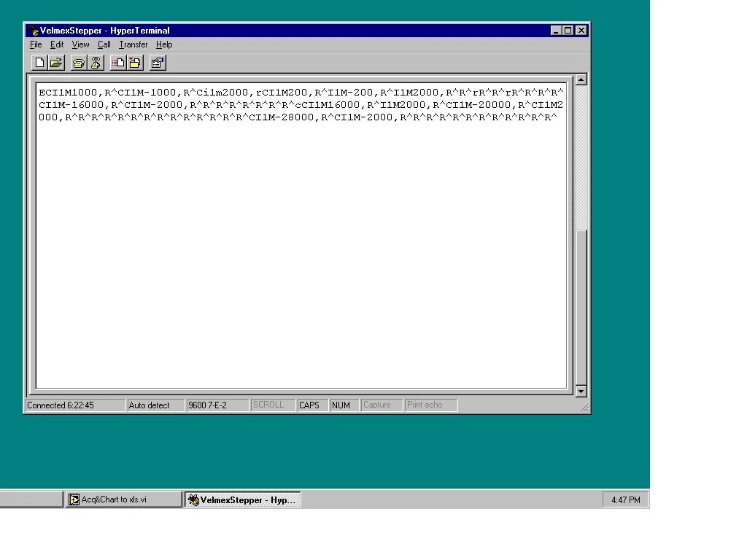Open the Edit menu
The width and height of the screenshot is (747, 560).
[57, 44]
